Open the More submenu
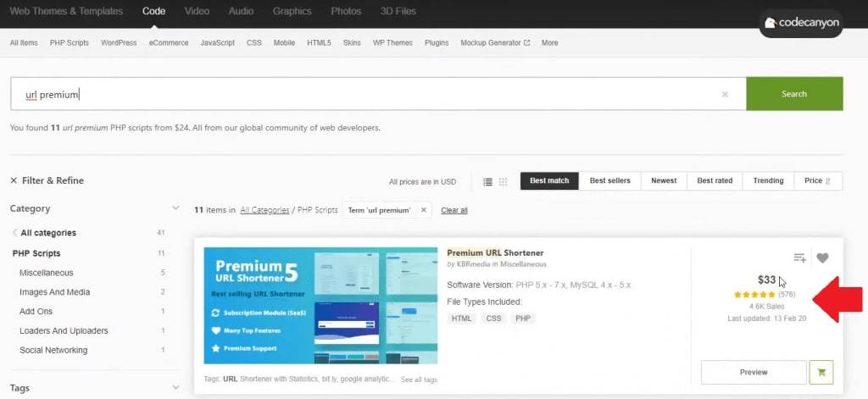This screenshot has height=399, width=868. (549, 42)
